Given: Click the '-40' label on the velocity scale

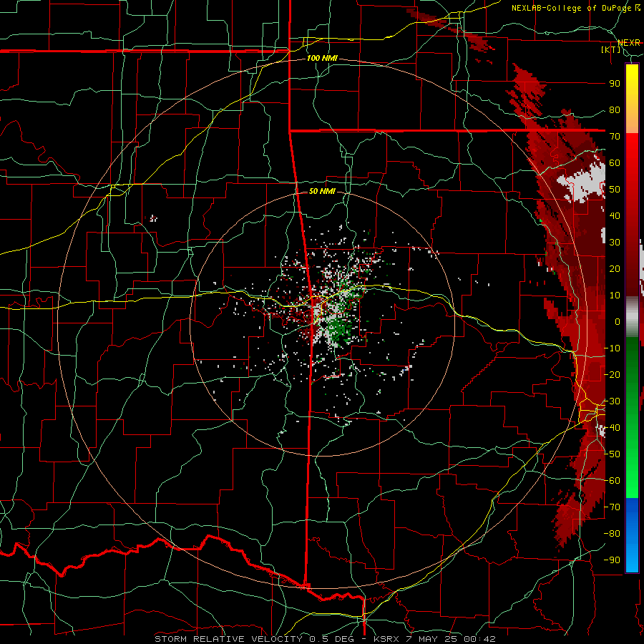Looking at the screenshot, I should (612, 428).
